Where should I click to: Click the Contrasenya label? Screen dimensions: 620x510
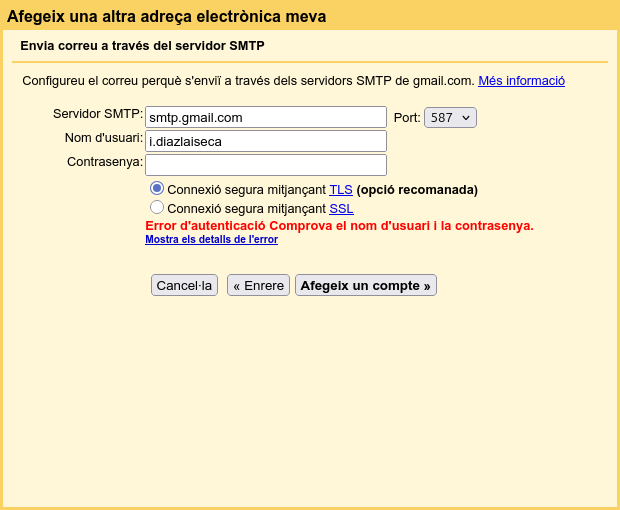[104, 162]
